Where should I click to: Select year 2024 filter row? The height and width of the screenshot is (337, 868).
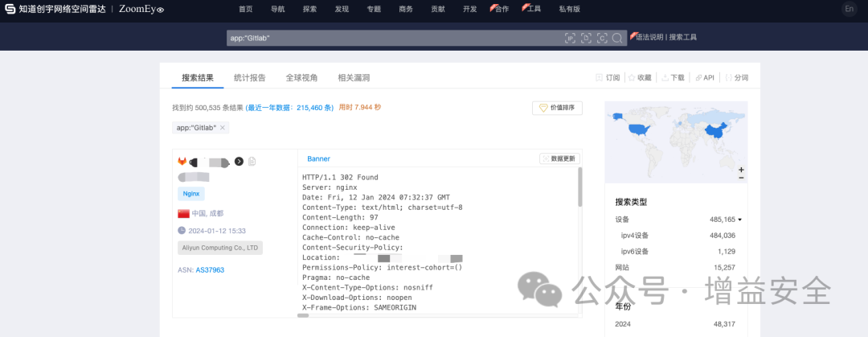[678, 324]
